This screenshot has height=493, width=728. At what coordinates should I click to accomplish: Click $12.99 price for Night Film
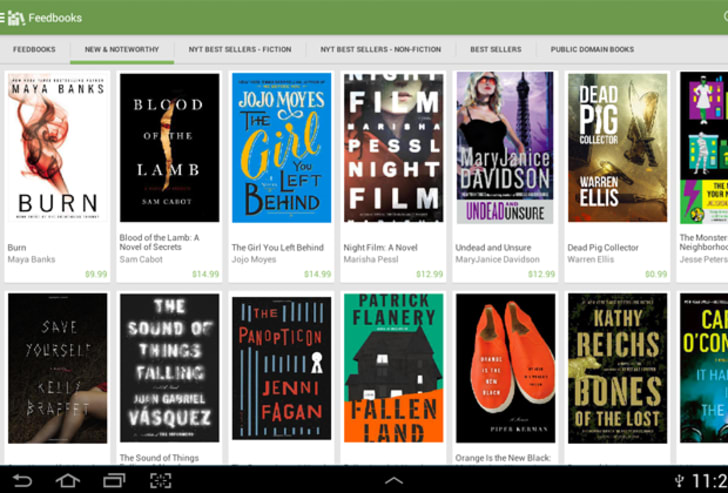(429, 274)
